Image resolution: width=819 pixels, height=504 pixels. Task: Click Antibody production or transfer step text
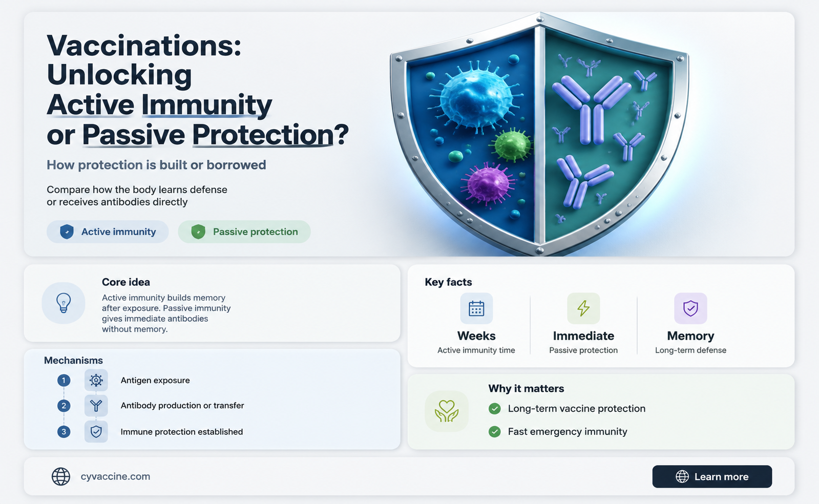pyautogui.click(x=182, y=406)
